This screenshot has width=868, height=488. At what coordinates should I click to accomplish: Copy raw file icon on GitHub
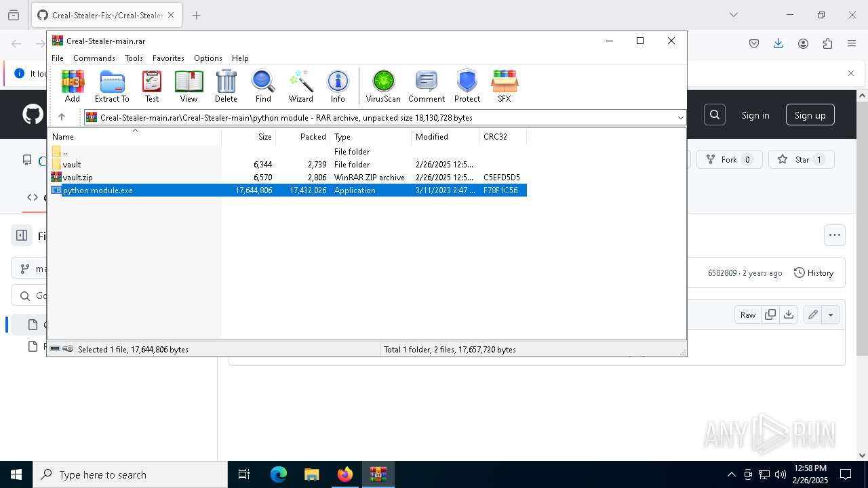point(770,314)
